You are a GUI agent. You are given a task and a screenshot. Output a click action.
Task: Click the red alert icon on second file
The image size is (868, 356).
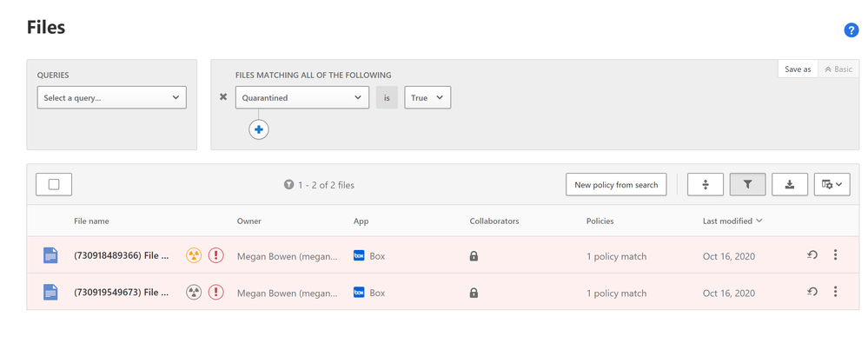point(216,293)
